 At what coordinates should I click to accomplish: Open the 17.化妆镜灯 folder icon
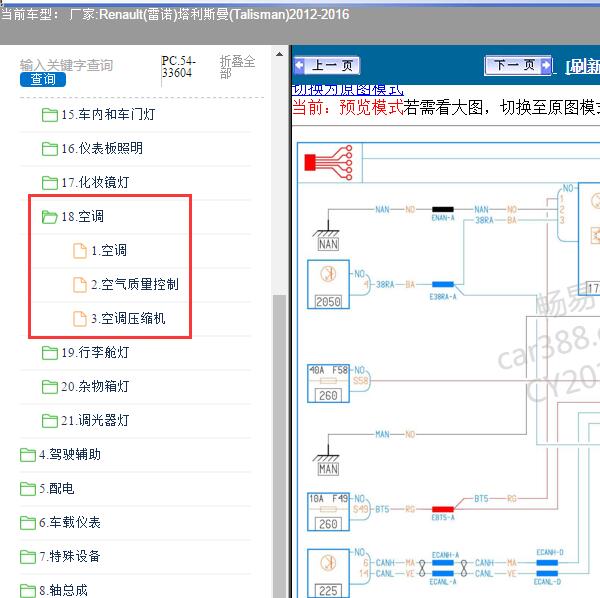click(50, 182)
